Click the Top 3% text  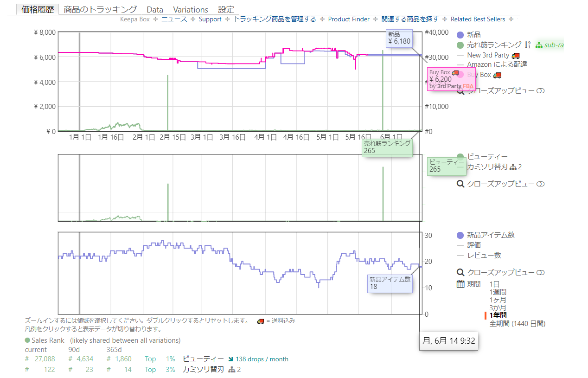(160, 370)
